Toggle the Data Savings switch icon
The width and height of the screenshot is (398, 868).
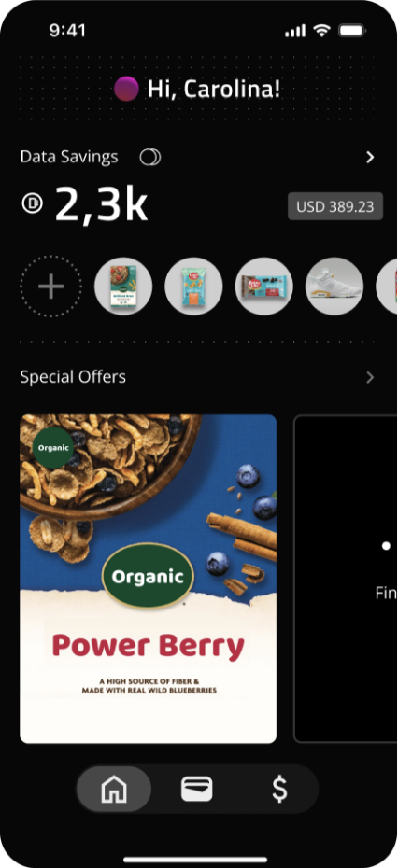coord(149,157)
